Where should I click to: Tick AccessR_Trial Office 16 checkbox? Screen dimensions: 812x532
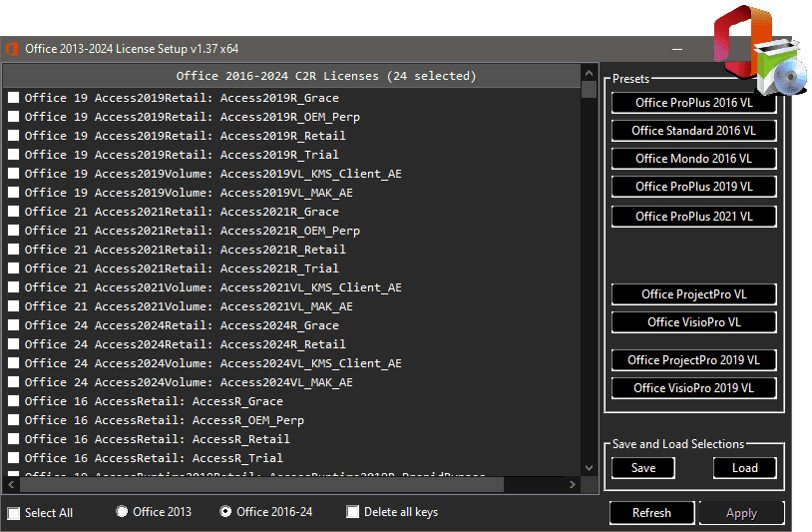point(13,458)
